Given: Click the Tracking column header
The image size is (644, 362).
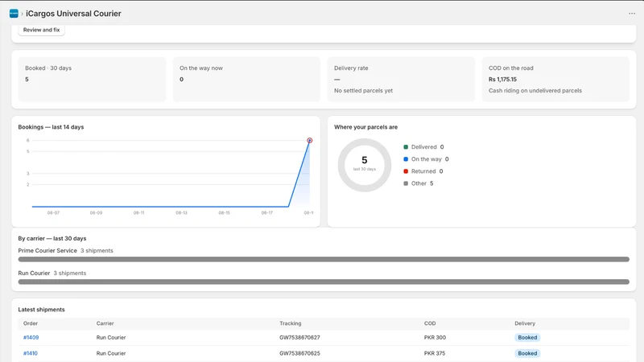Looking at the screenshot, I should pos(291,323).
